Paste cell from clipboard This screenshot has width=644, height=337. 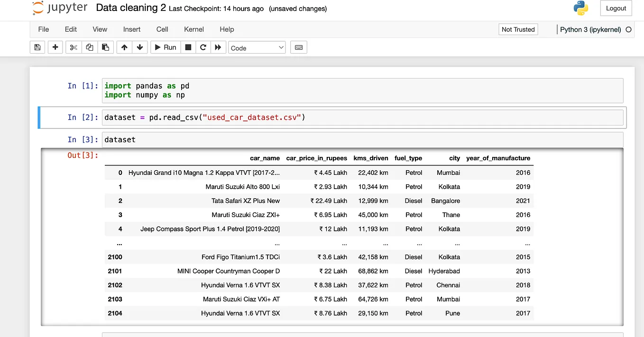point(105,47)
